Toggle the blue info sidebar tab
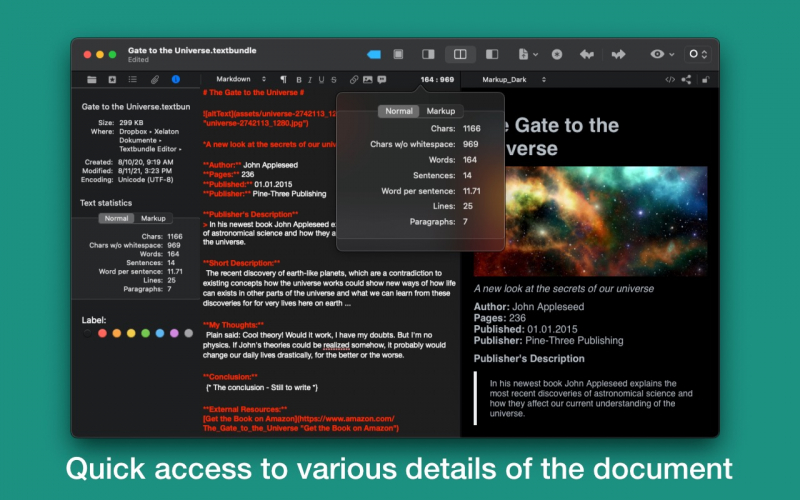 click(x=176, y=79)
